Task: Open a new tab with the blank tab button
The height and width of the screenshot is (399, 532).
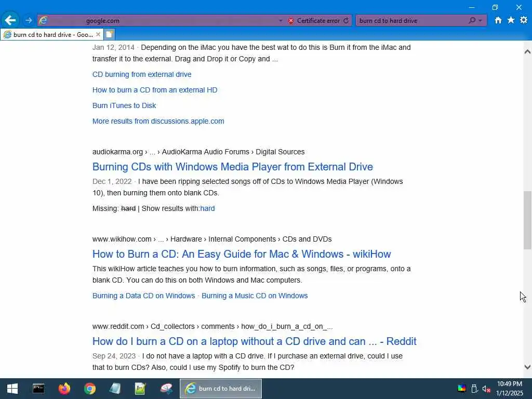Action: click(x=109, y=34)
